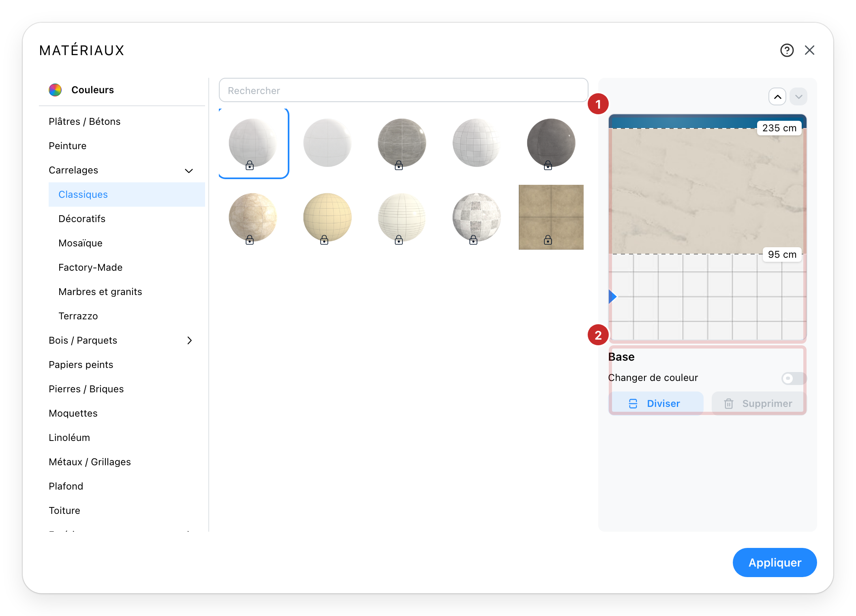Screen dimensions: 856x616
Task: Expand the Bois / Parquets category
Action: point(189,340)
